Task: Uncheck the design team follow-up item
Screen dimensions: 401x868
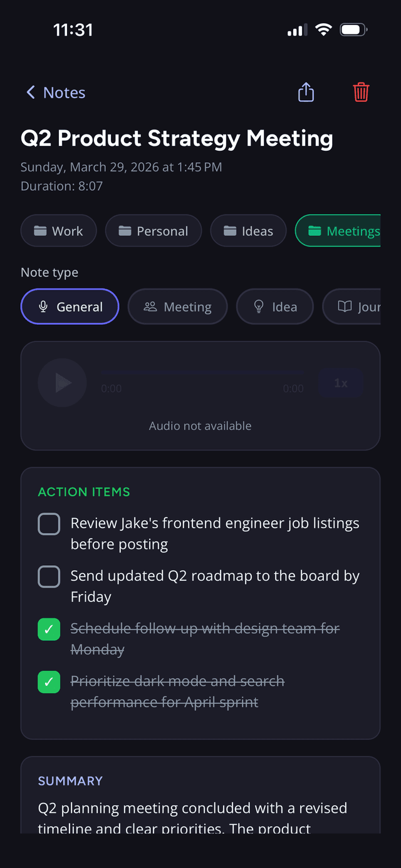Action: tap(49, 629)
